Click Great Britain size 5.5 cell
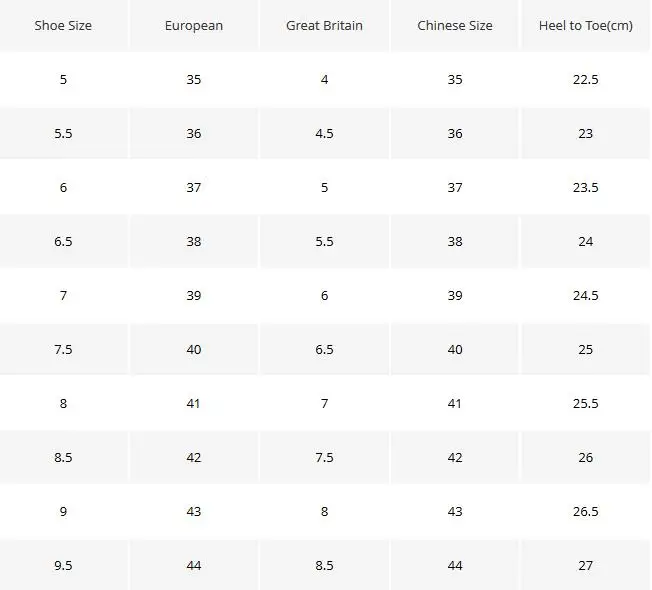This screenshot has width=652, height=590. [x=324, y=241]
